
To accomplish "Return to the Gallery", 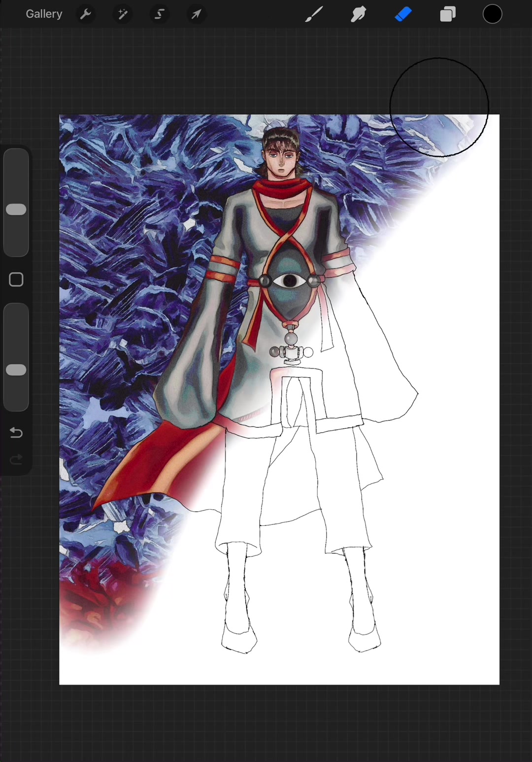I will click(44, 14).
